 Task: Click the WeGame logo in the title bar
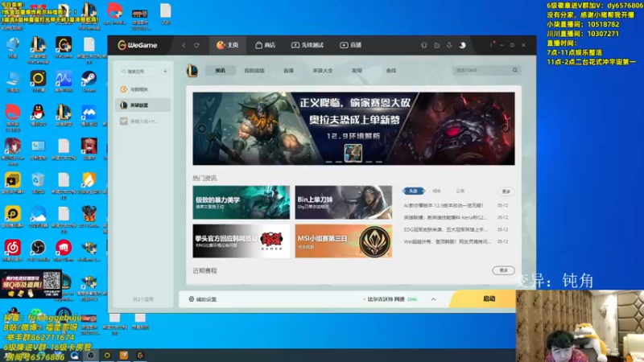(138, 45)
